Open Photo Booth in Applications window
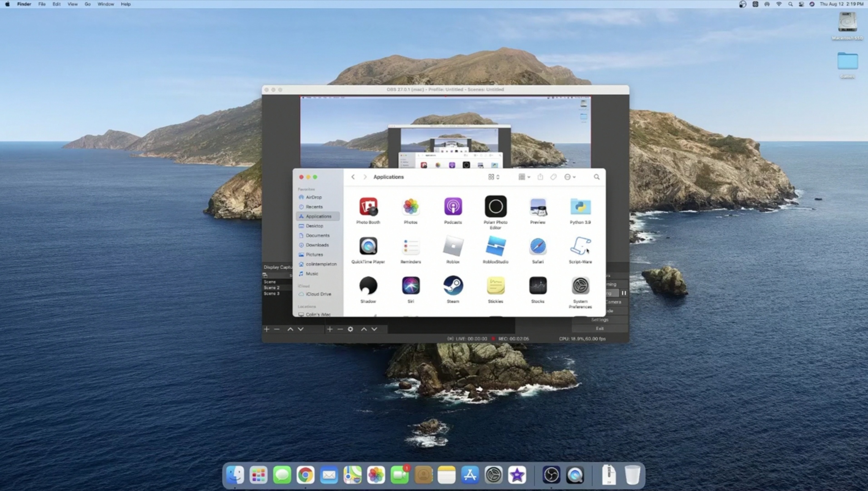Image resolution: width=868 pixels, height=491 pixels. 368,207
